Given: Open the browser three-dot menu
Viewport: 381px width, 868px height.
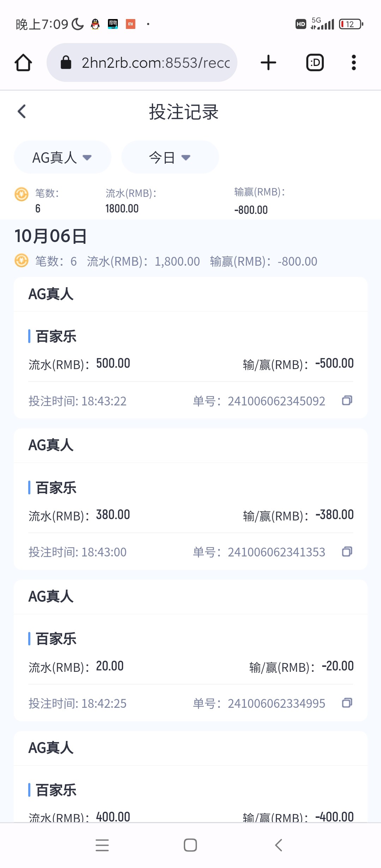Looking at the screenshot, I should point(353,63).
